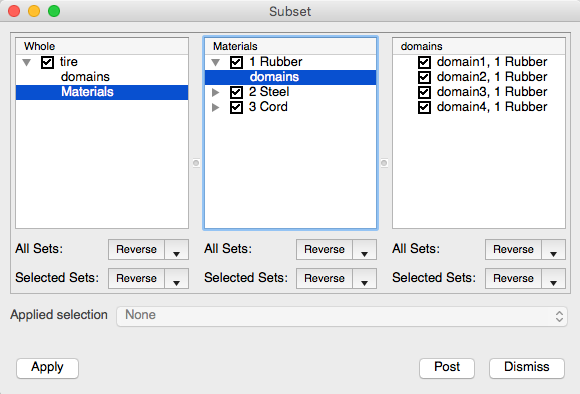Screen dimensions: 580x394
Task: Select the 1 Rubber row label
Action: coord(276,62)
